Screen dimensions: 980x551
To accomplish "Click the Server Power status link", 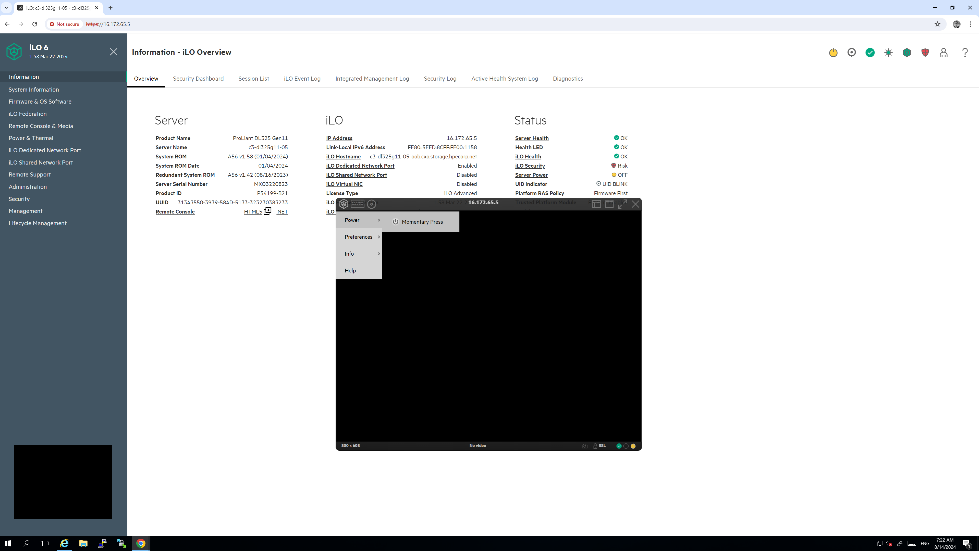I will (x=531, y=175).
